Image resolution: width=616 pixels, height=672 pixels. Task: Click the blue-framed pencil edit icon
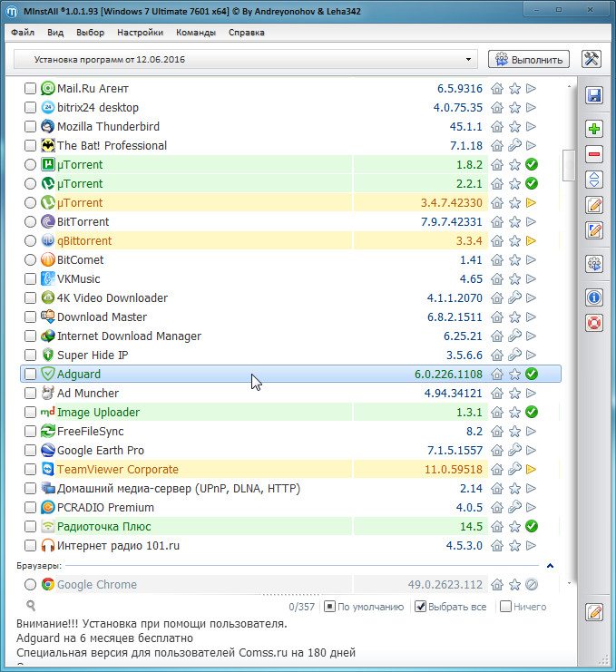pyautogui.click(x=594, y=230)
